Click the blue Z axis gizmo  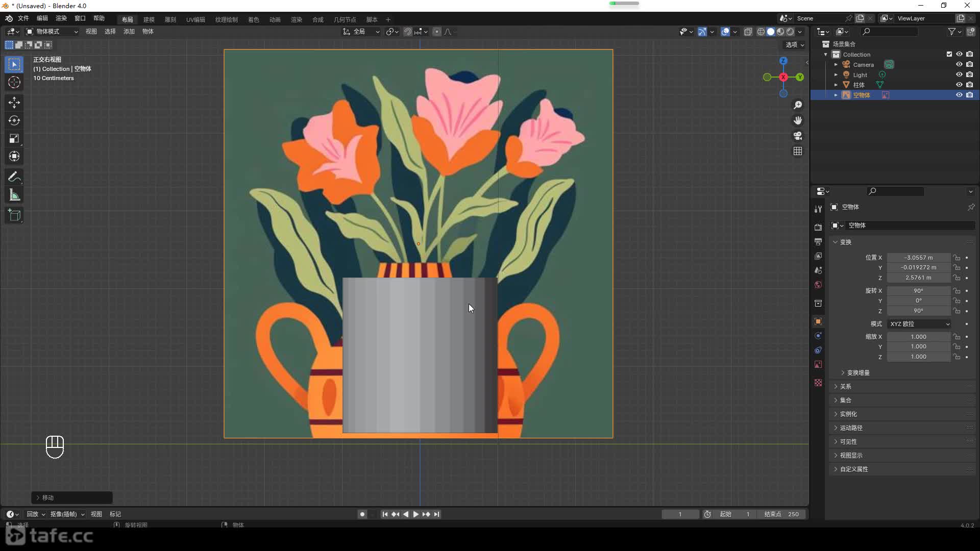783,61
